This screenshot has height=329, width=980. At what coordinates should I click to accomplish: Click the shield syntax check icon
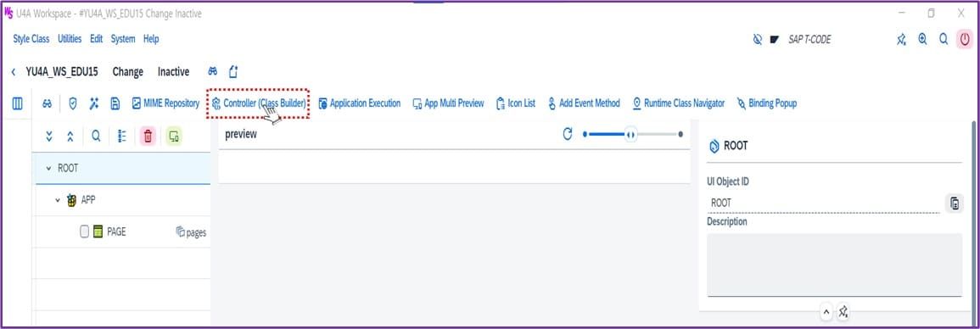click(72, 103)
